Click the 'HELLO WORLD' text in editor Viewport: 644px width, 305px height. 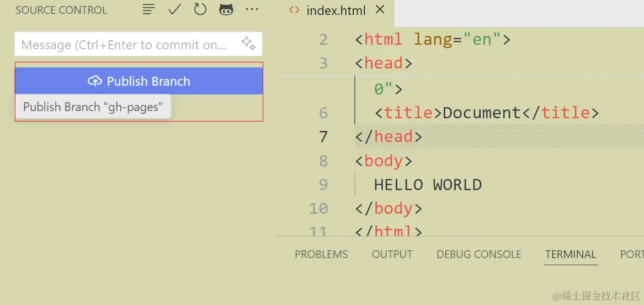428,185
